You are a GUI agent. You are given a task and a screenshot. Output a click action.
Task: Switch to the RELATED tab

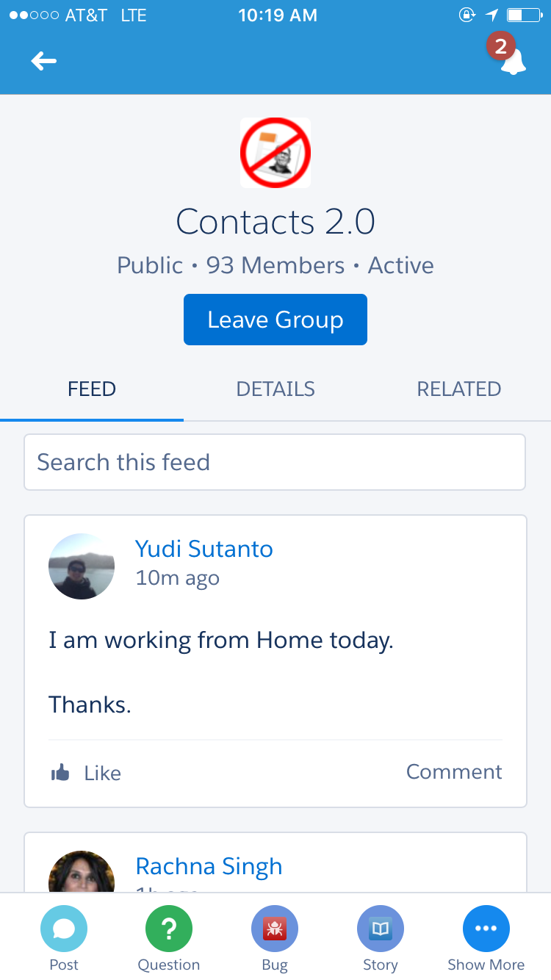point(459,389)
